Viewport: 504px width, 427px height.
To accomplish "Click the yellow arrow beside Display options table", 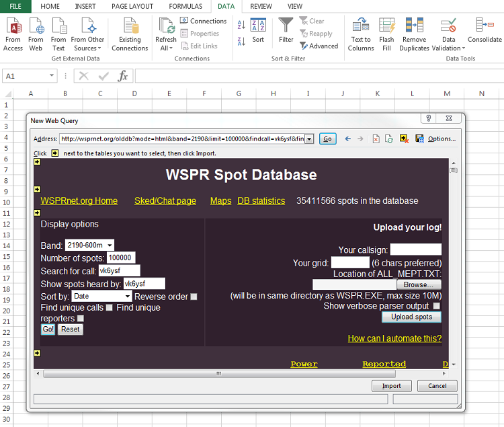I will point(38,212).
